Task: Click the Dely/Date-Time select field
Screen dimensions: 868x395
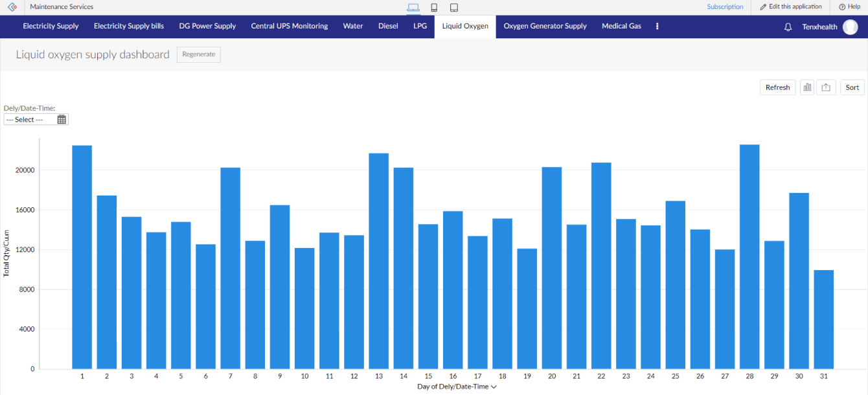Action: click(x=29, y=119)
